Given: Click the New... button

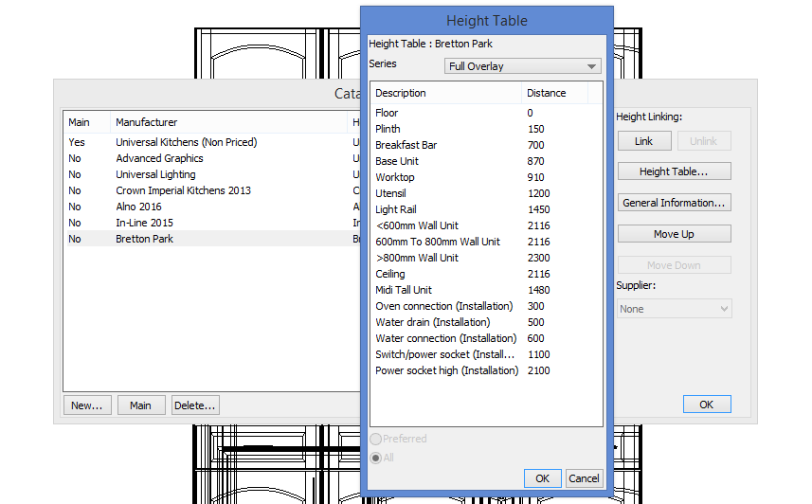Looking at the screenshot, I should 87,405.
